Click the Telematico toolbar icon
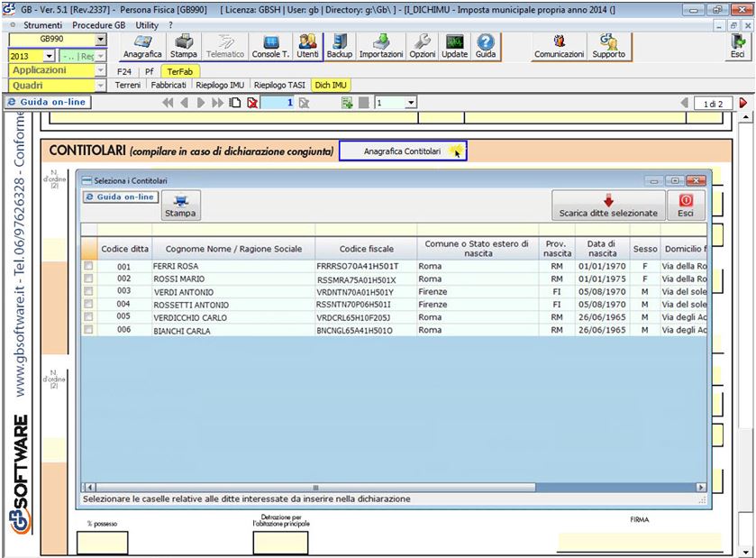 pyautogui.click(x=225, y=47)
